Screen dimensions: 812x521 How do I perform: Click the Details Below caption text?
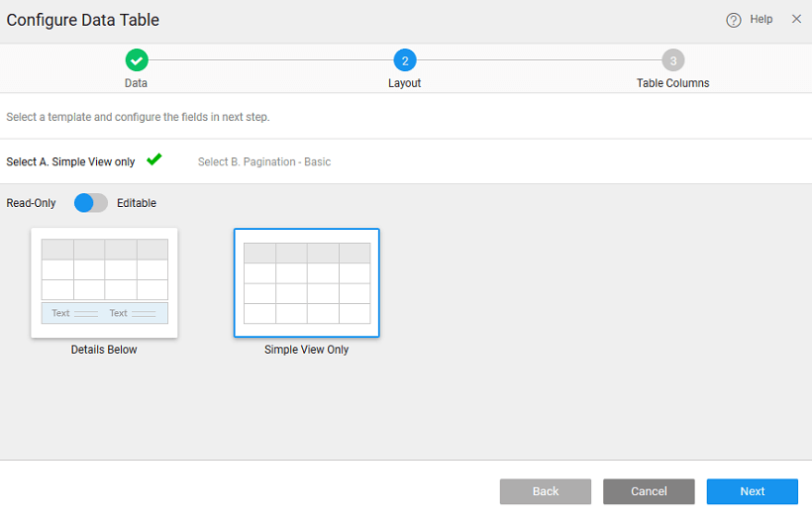point(104,350)
